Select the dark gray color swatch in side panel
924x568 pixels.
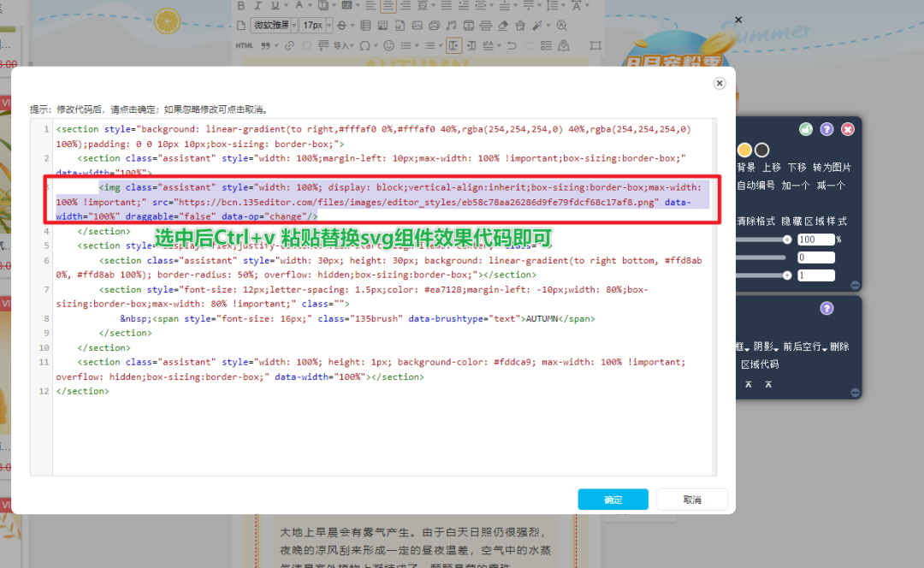pos(762,150)
